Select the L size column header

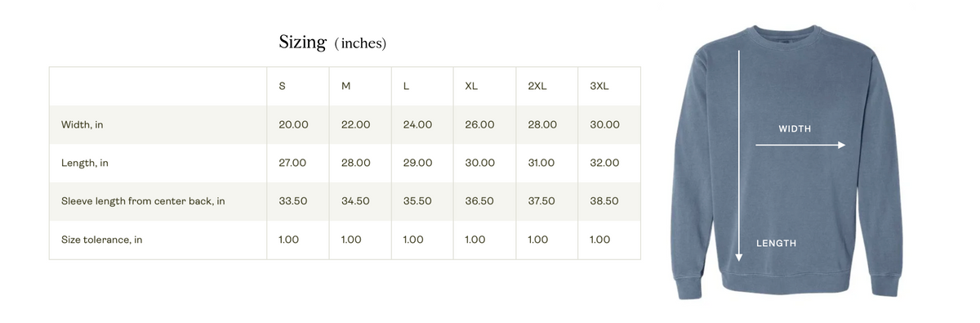click(x=406, y=87)
